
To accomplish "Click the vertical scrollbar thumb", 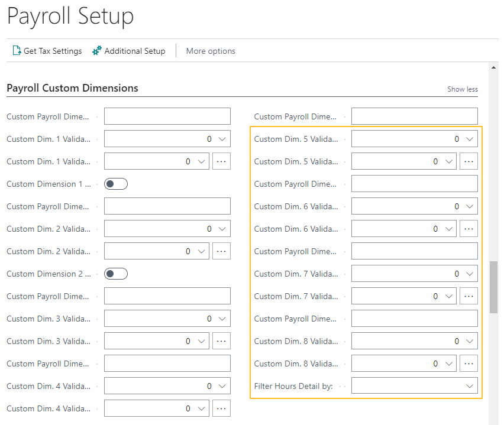I will (x=493, y=287).
